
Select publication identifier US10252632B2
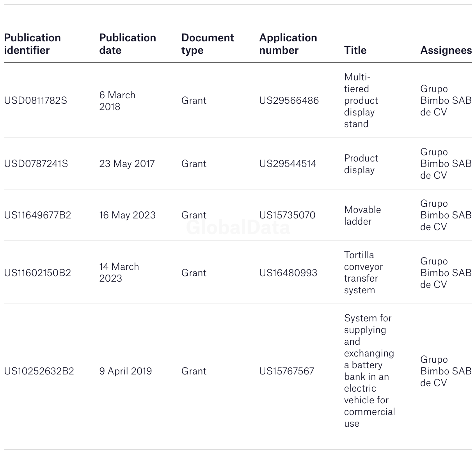click(x=39, y=371)
